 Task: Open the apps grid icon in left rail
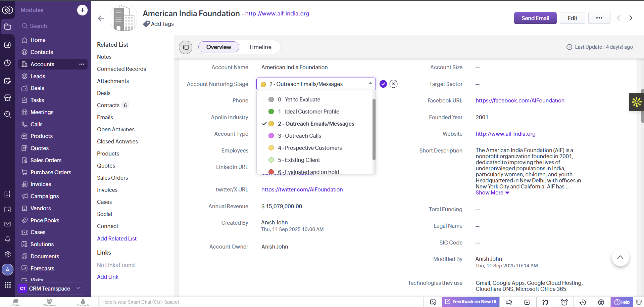click(x=7, y=285)
